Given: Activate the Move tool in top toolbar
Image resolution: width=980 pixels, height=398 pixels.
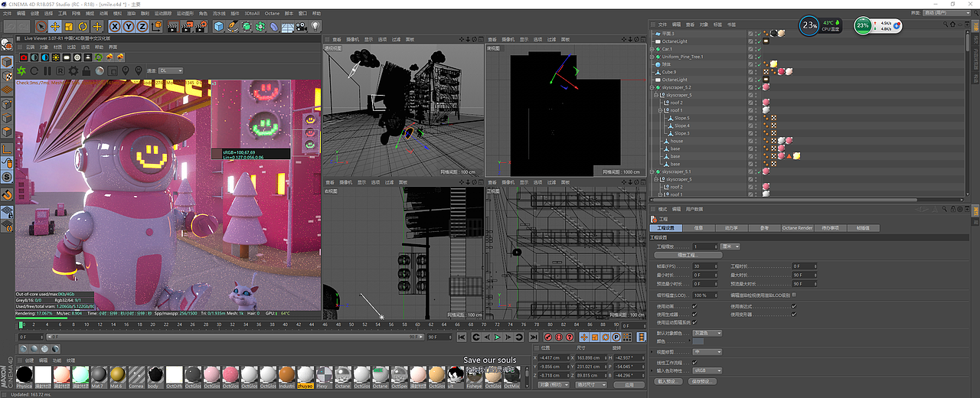Looking at the screenshot, I should [55, 27].
